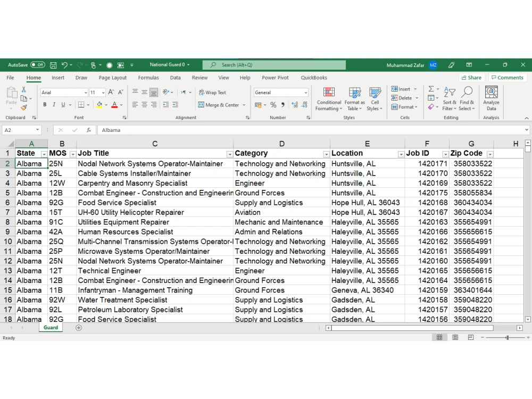Select the Guard sheet tab
The image size is (532, 399).
tap(51, 328)
